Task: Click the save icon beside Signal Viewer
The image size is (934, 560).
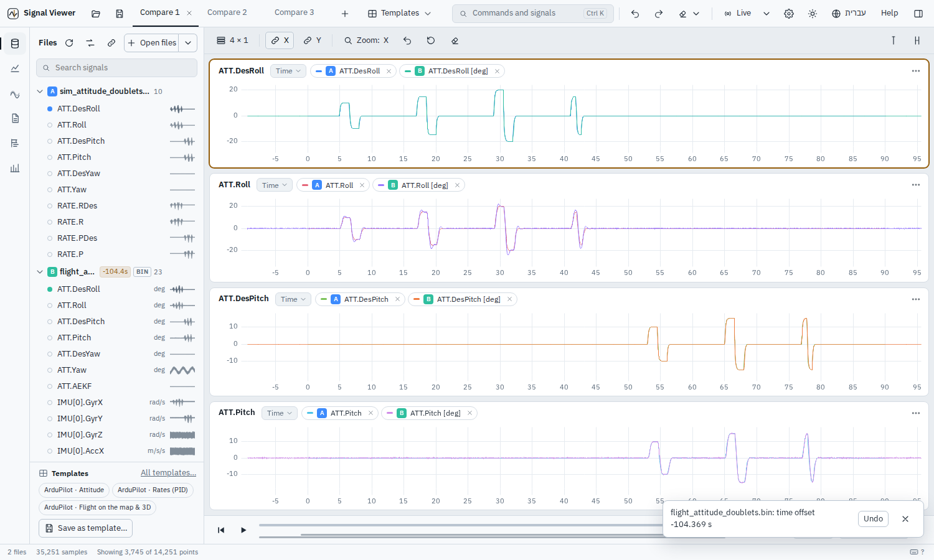Action: point(120,13)
